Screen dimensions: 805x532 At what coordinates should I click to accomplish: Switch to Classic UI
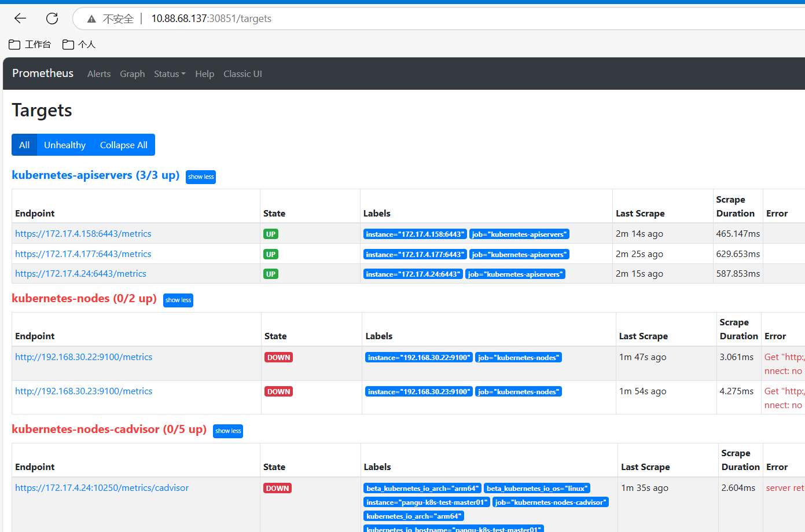point(242,74)
